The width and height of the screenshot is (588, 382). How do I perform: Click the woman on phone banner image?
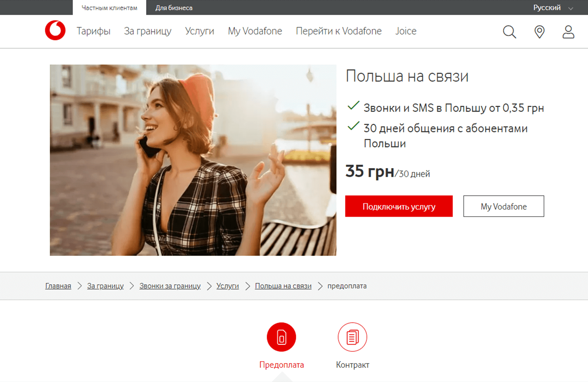(x=193, y=160)
